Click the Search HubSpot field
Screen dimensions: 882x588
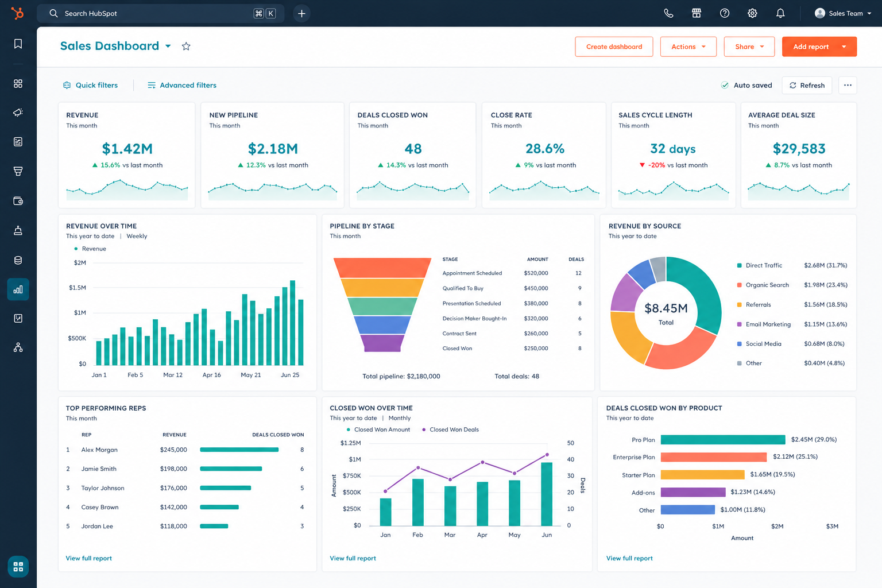click(161, 13)
